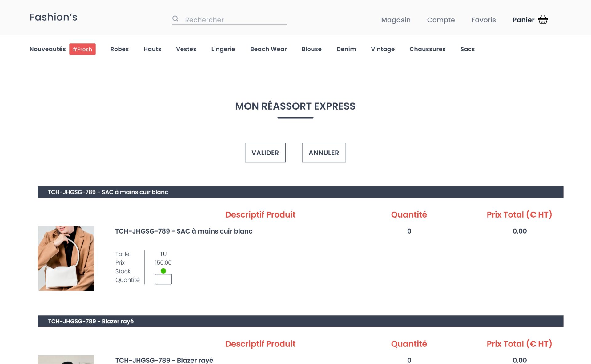Screen dimensions: 591x364
Task: Expand the Vestes category dropdown
Action: click(x=186, y=49)
